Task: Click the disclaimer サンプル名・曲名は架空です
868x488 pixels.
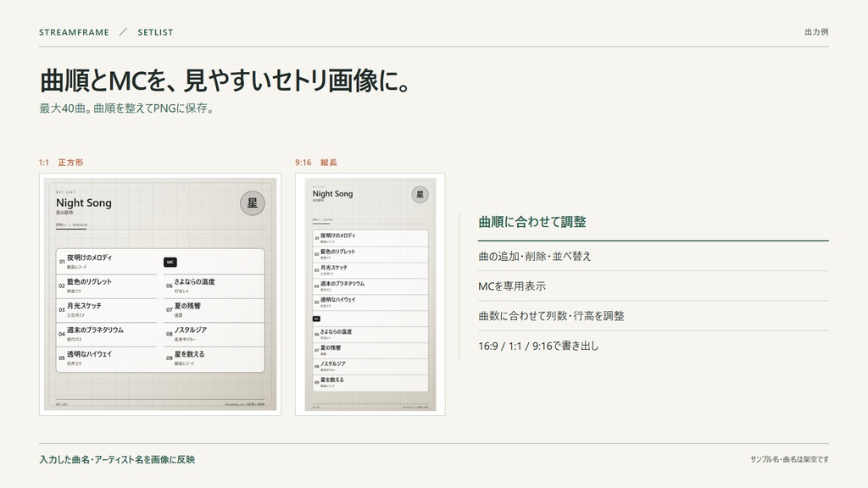Action: (x=789, y=459)
